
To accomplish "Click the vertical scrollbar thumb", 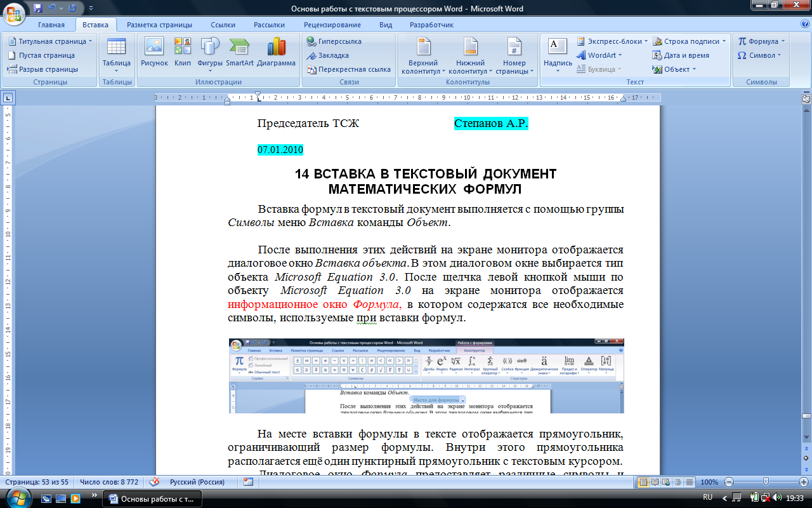I will coord(806,416).
